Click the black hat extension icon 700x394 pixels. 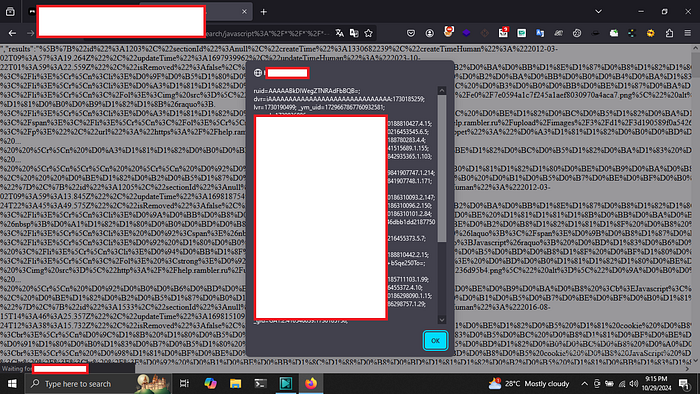(x=596, y=33)
